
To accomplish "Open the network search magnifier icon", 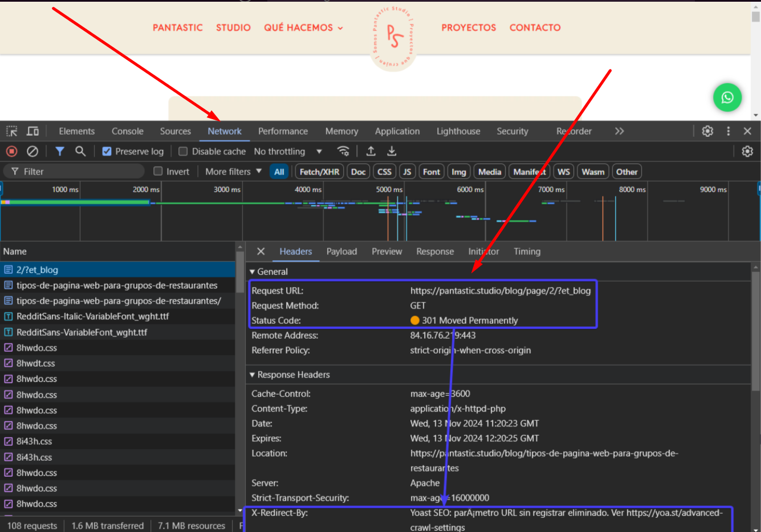I will point(80,151).
